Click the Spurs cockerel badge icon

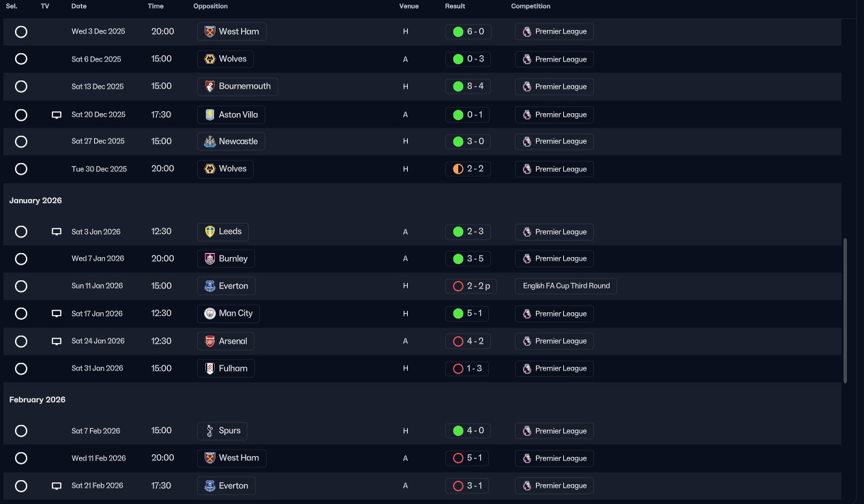[210, 431]
